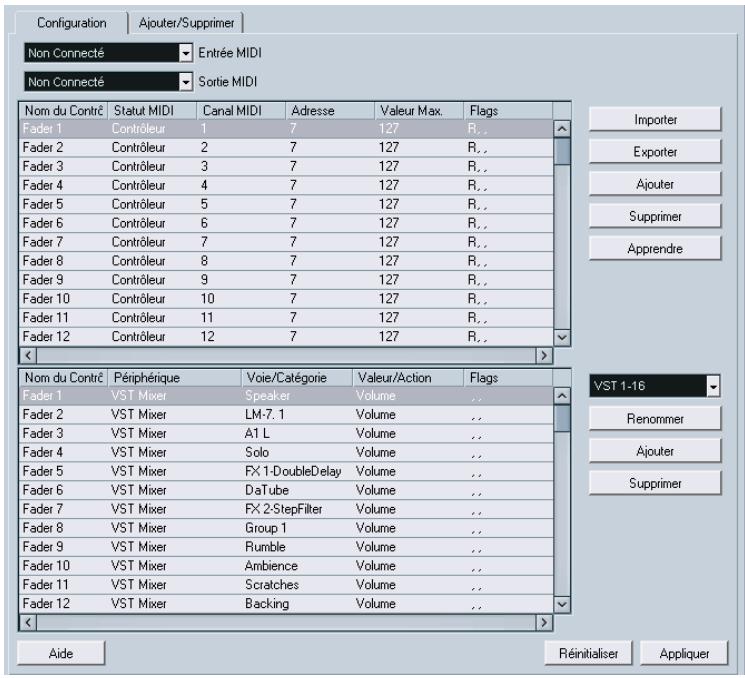Click upper table scroll-up arrow
The width and height of the screenshot is (745, 678).
coord(562,128)
